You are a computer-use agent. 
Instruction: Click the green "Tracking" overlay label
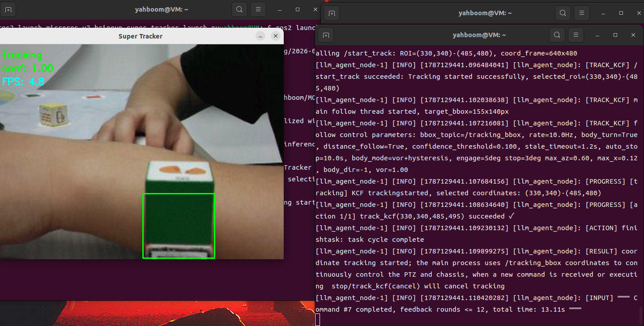22,56
